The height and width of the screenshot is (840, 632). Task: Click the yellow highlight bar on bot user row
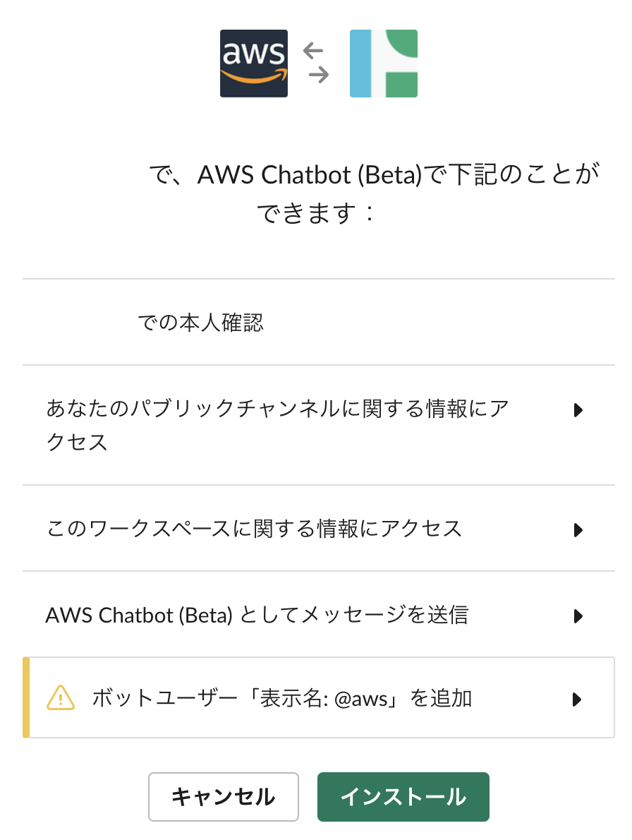pos(26,697)
